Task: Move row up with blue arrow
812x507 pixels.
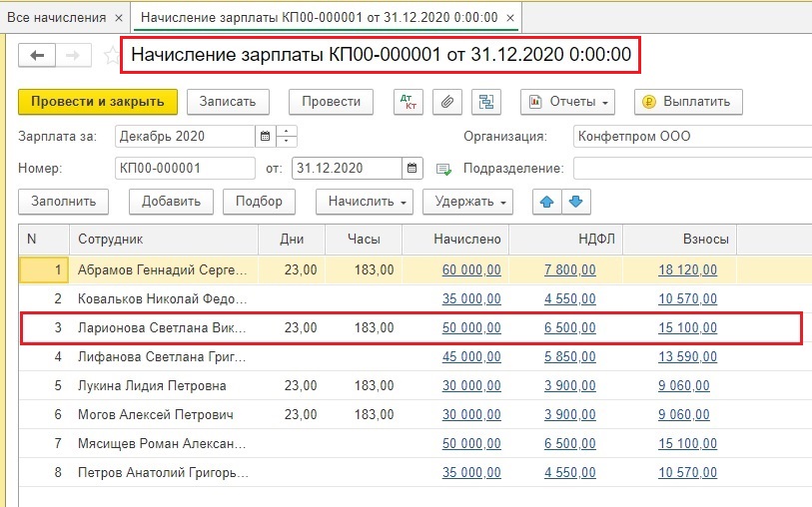Action: [547, 202]
